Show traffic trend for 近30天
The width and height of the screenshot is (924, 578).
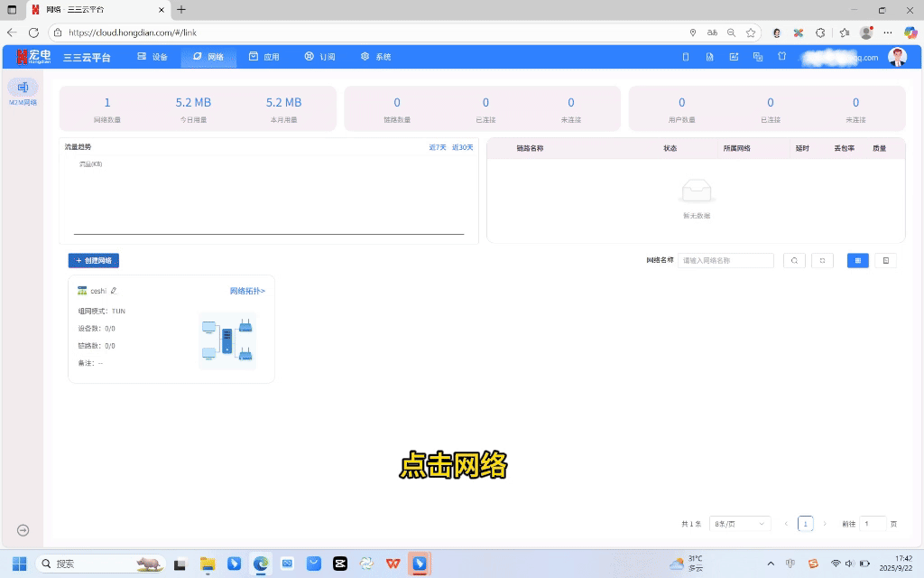pyautogui.click(x=463, y=147)
